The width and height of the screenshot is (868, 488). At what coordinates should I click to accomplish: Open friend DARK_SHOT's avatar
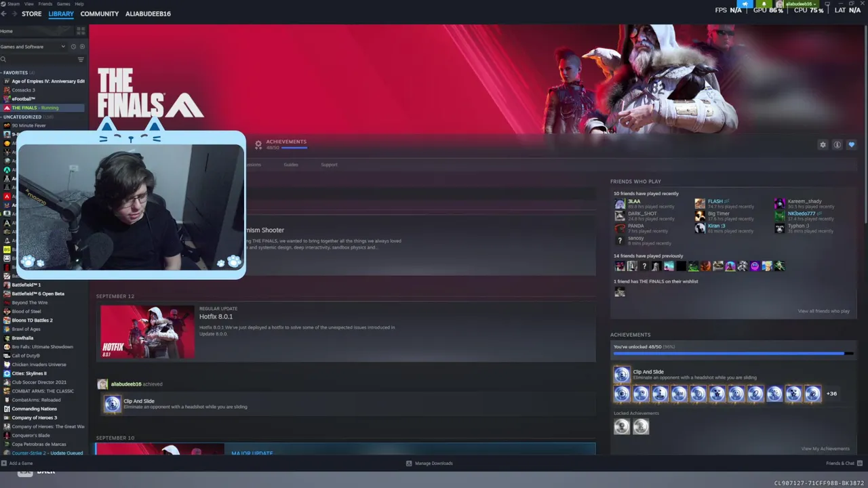620,216
